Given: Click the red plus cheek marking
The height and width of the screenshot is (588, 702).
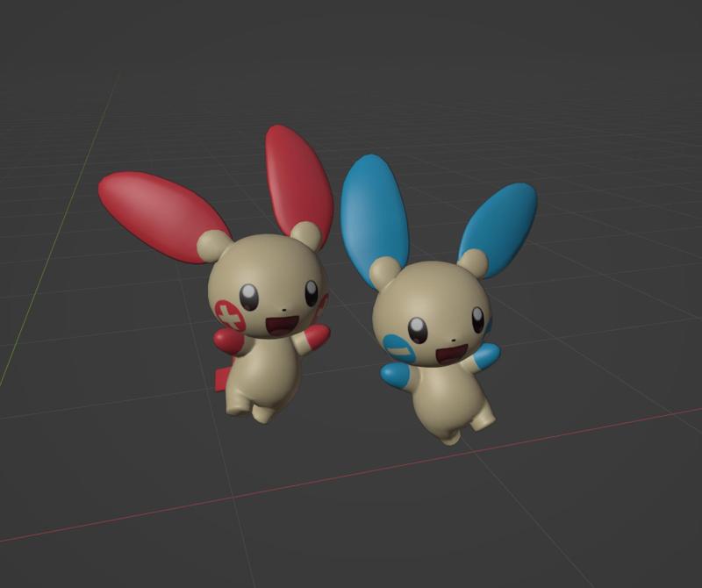Looking at the screenshot, I should (x=229, y=315).
